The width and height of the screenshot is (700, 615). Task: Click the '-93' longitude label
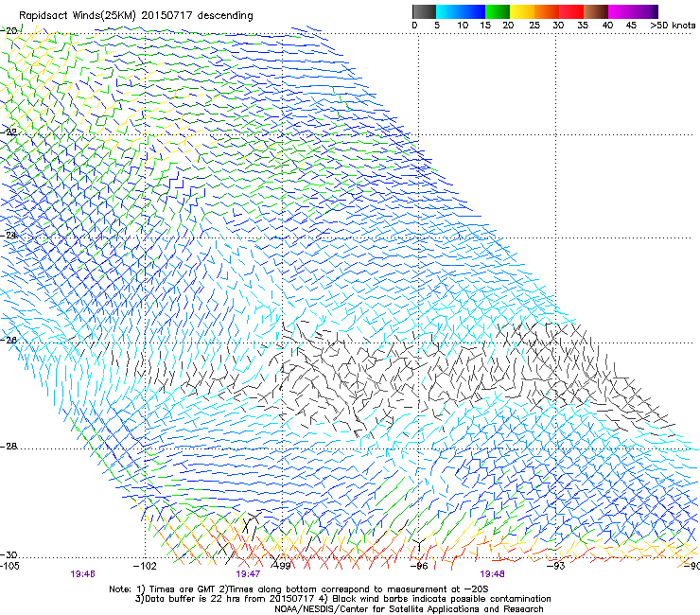pyautogui.click(x=556, y=566)
